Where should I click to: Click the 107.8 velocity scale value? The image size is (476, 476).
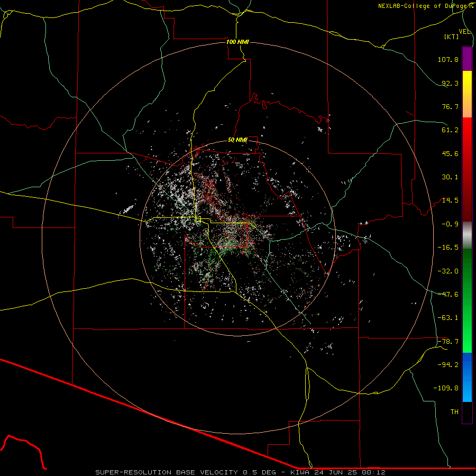coord(448,59)
